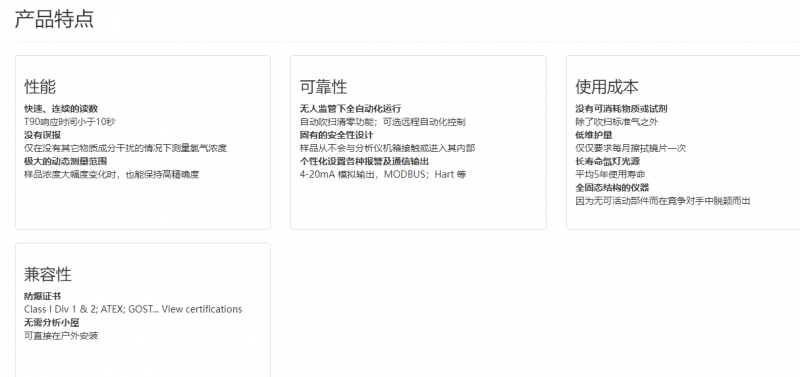
Task: Click the 快速、连续的读数 feature title
Action: pos(61,109)
